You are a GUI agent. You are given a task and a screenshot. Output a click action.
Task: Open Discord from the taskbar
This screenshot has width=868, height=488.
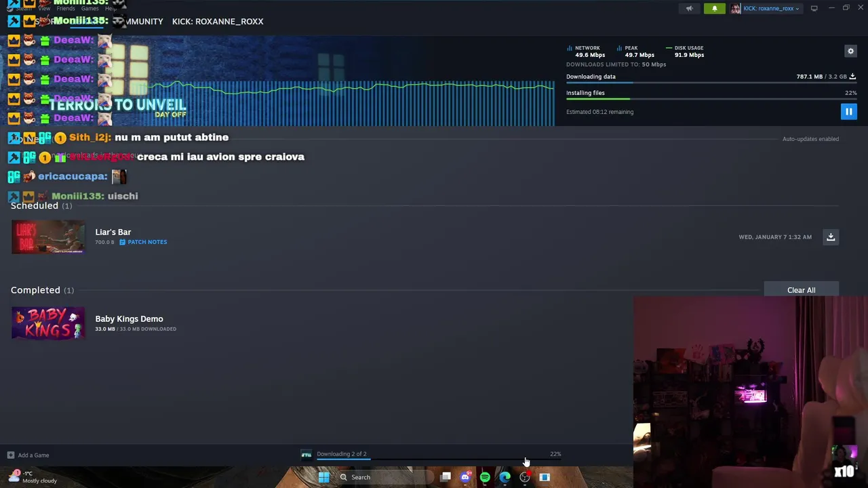[465, 477]
